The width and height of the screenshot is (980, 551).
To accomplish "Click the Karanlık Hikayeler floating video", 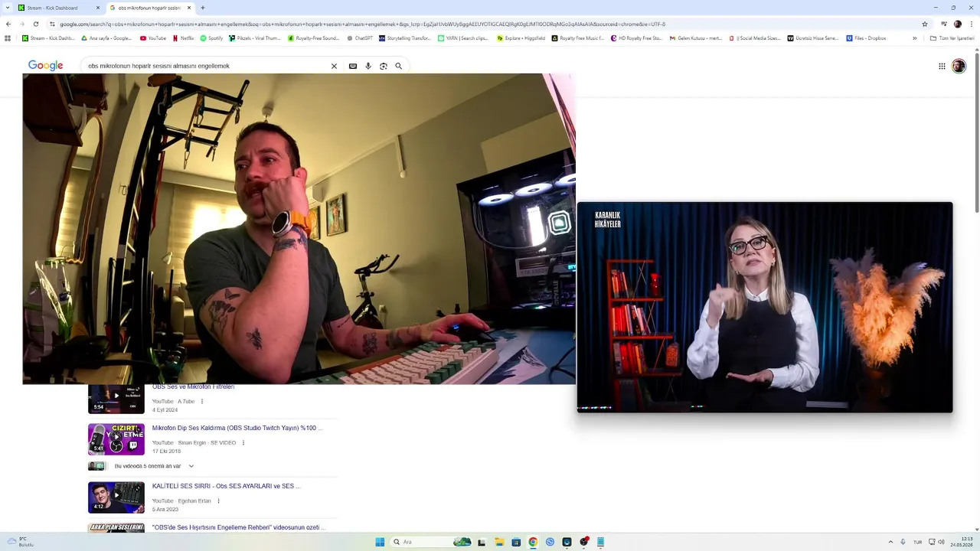I will click(x=765, y=308).
